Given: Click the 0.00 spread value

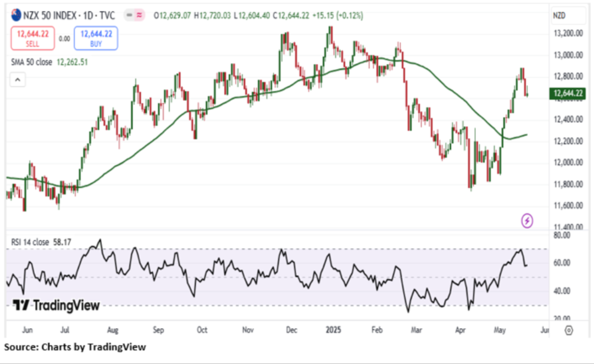Looking at the screenshot, I should (64, 38).
